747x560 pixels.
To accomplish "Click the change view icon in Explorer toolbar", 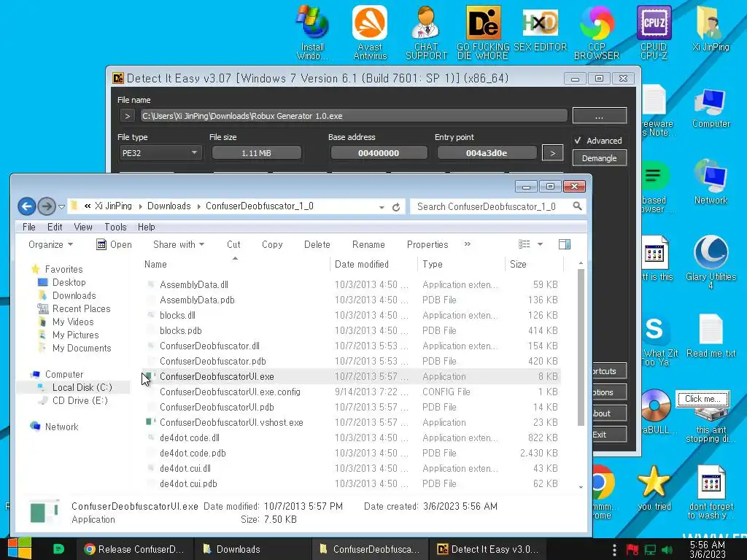I will pyautogui.click(x=524, y=244).
